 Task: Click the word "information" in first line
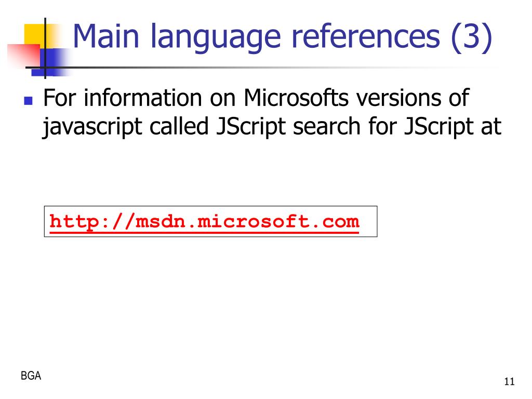[x=142, y=98]
